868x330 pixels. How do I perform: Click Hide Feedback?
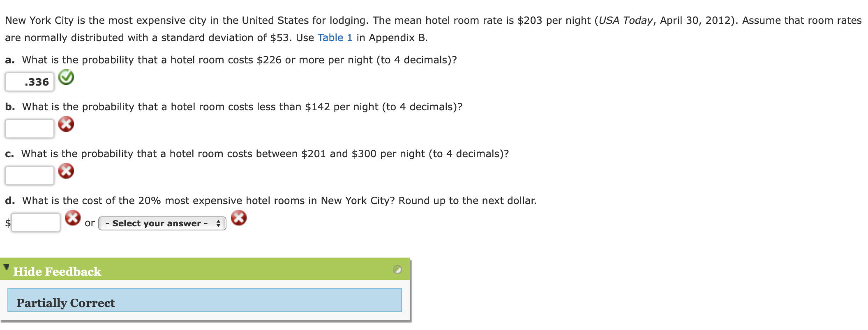click(x=57, y=272)
